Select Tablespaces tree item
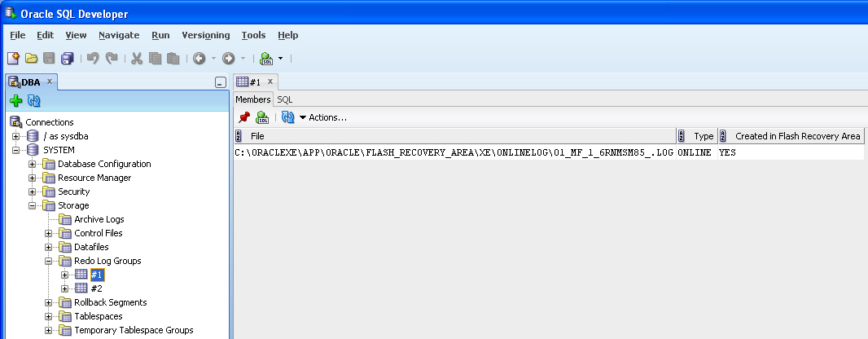This screenshot has height=339, width=868. [x=99, y=316]
